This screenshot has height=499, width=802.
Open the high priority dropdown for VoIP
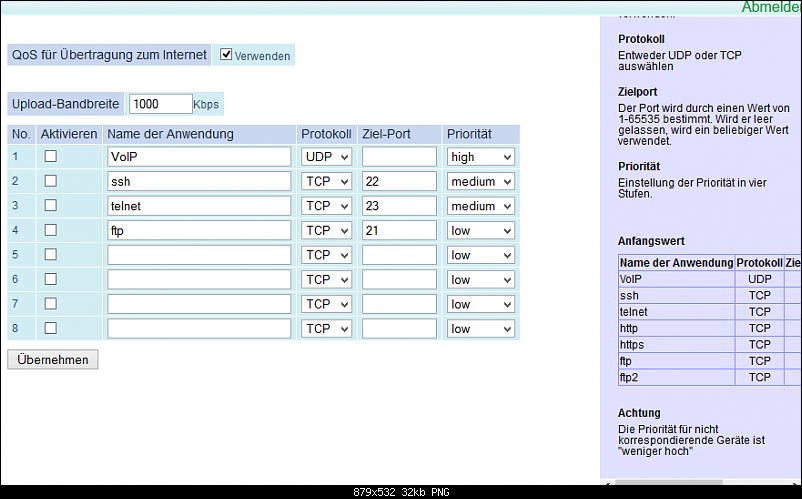481,157
